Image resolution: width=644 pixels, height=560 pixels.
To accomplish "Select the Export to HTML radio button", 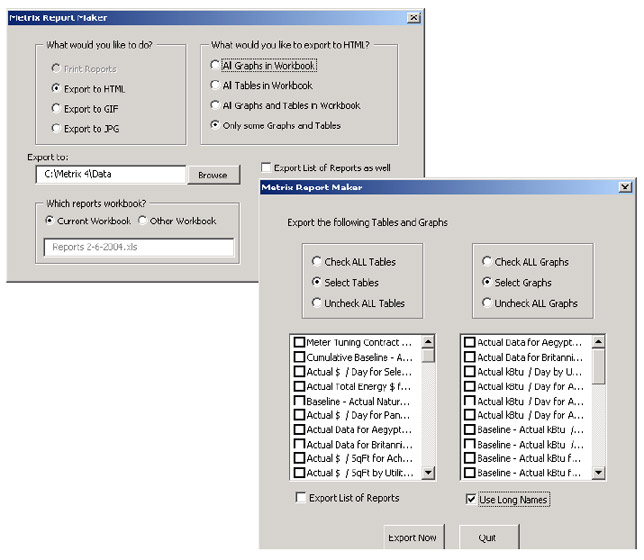I will tap(56, 89).
